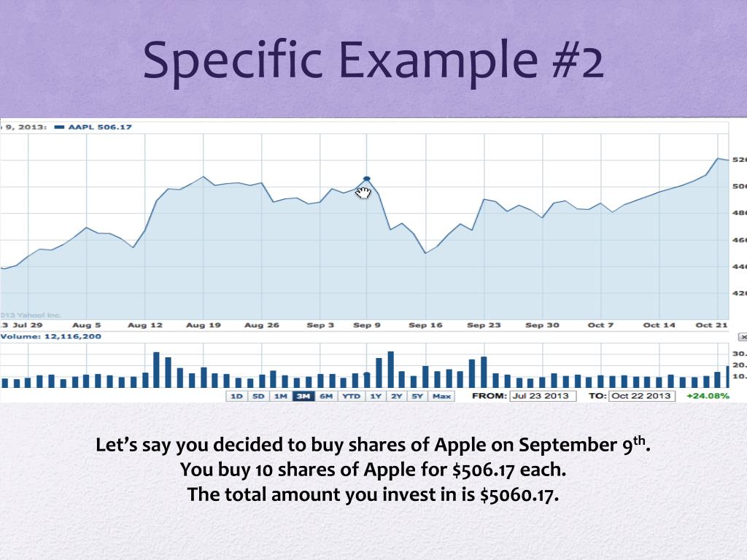Click the +24.08% change indicator

pos(708,396)
